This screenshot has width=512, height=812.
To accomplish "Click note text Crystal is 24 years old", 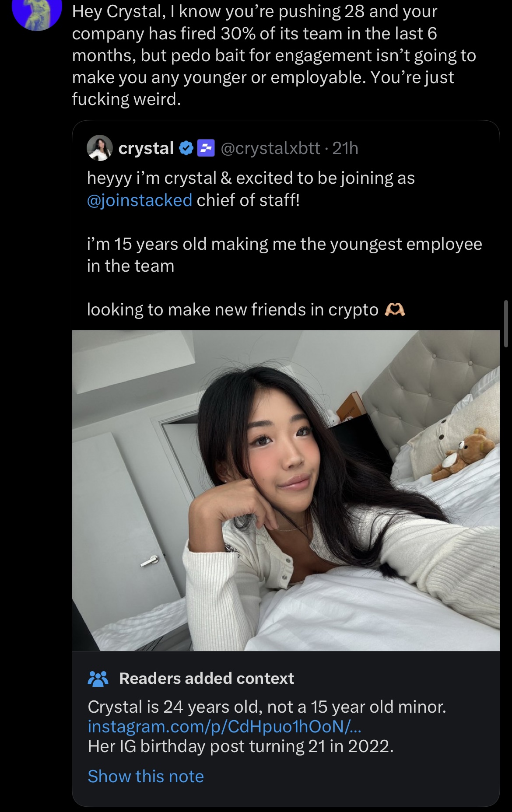I will coord(267,707).
